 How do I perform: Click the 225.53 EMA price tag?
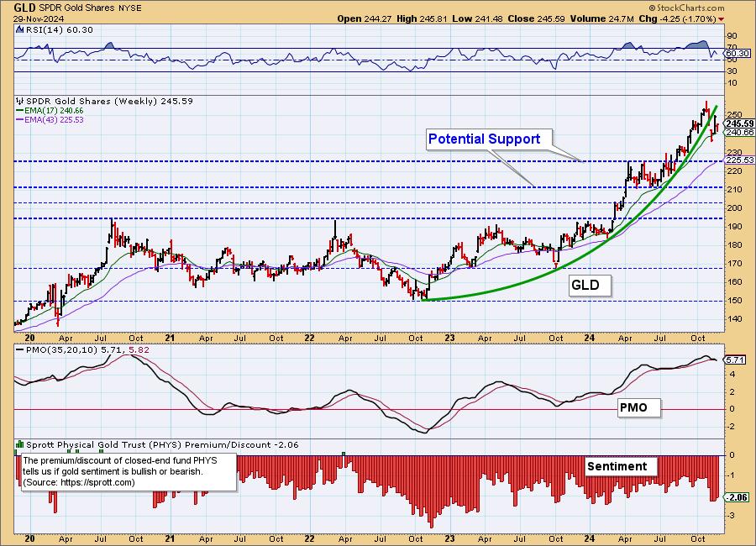pyautogui.click(x=739, y=160)
